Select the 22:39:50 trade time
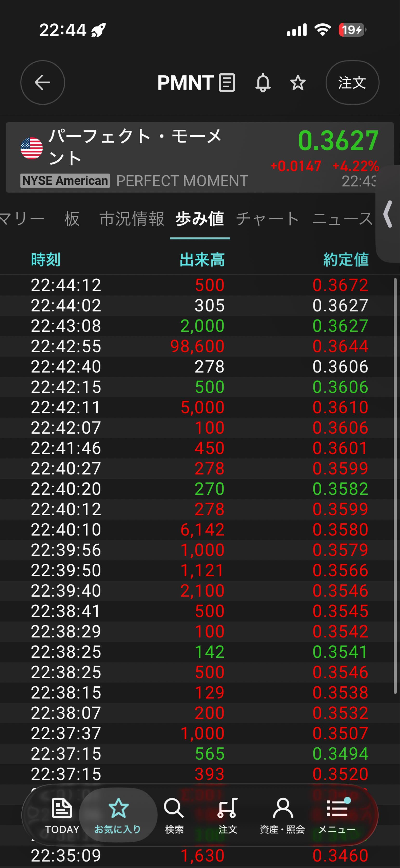 point(66,570)
